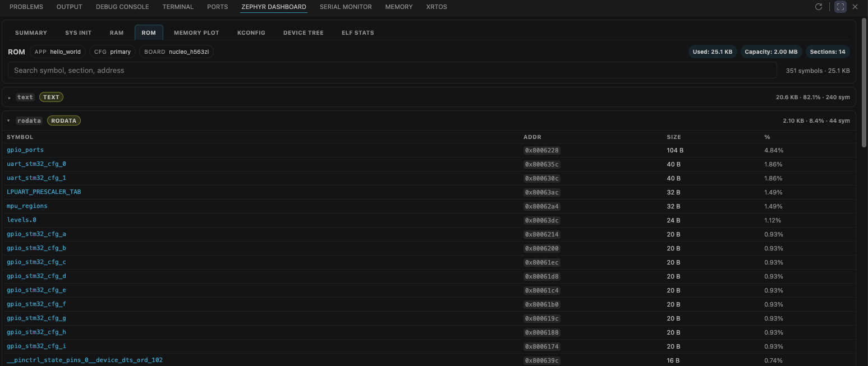Open gpio_stm32_cfg_h symbol link
868x366 pixels.
point(36,332)
